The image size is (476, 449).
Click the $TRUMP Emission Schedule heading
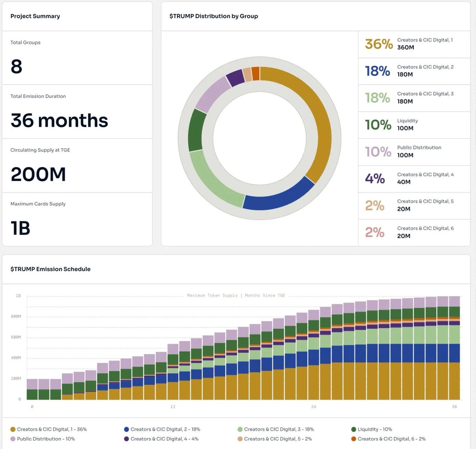[50, 269]
